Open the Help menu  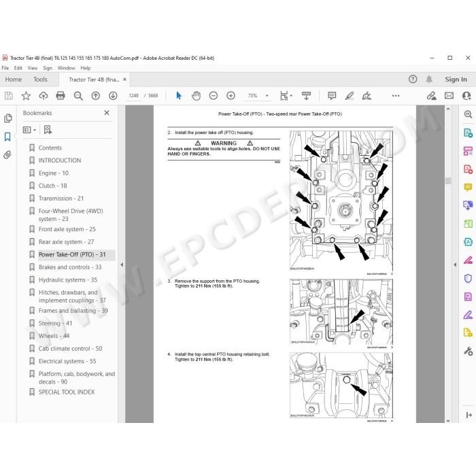click(85, 68)
